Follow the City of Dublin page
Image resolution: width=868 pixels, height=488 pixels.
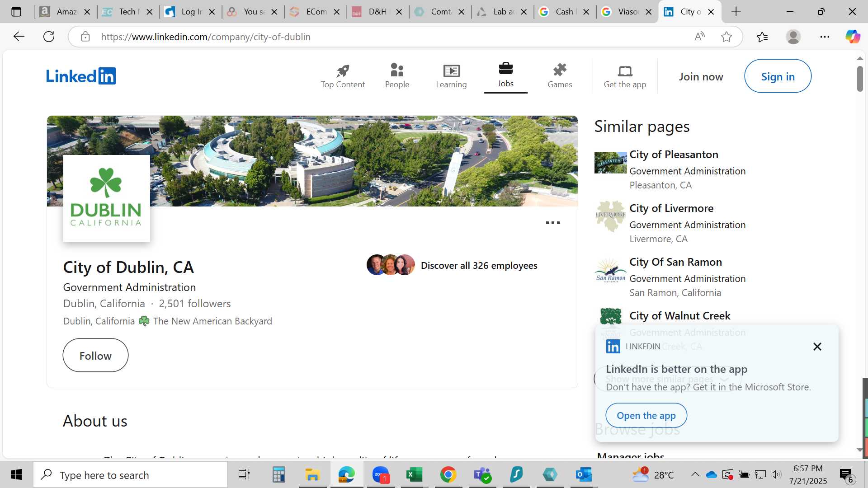tap(95, 356)
